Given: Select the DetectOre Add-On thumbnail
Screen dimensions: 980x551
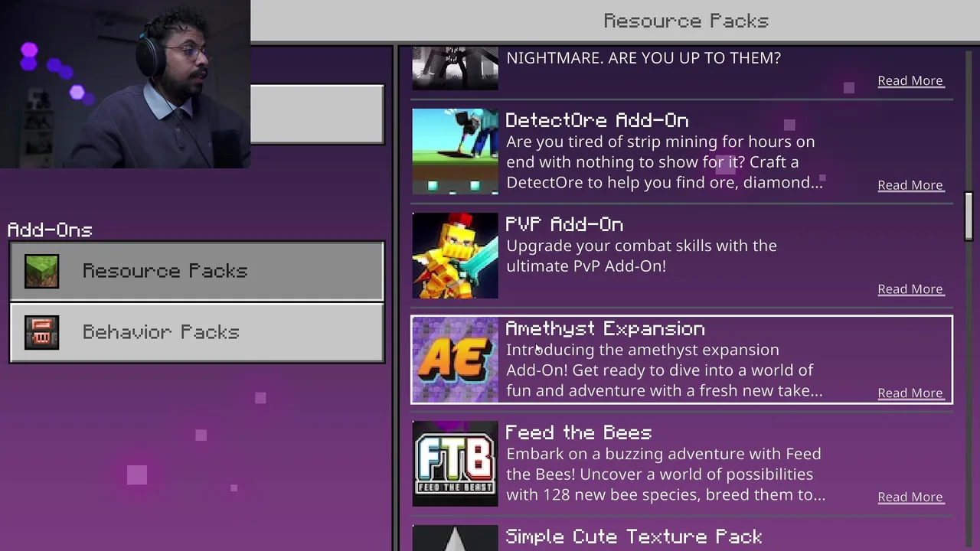Looking at the screenshot, I should click(455, 152).
